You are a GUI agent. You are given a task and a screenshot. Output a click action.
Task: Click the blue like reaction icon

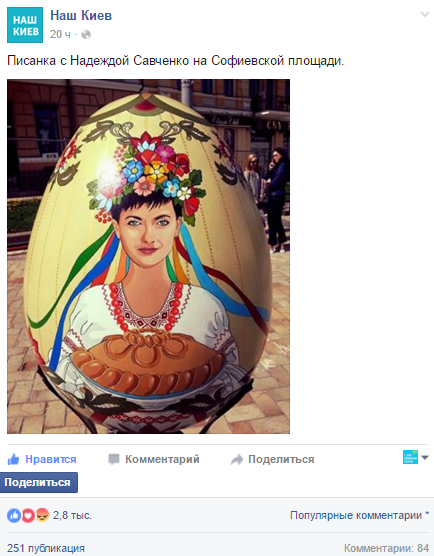(14, 515)
